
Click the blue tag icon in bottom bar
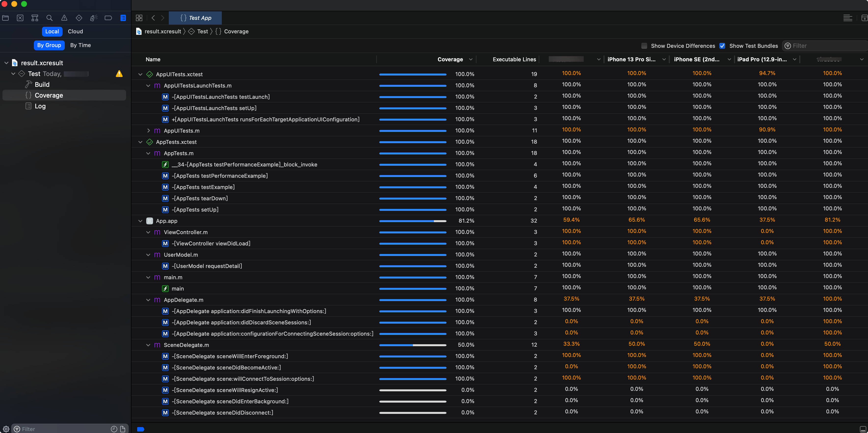[x=141, y=429]
